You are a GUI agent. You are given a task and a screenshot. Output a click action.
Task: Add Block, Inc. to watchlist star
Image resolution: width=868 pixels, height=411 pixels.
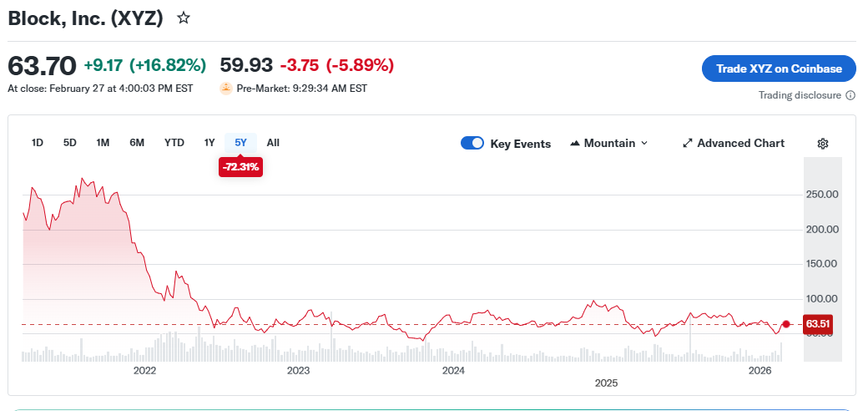pyautogui.click(x=184, y=18)
